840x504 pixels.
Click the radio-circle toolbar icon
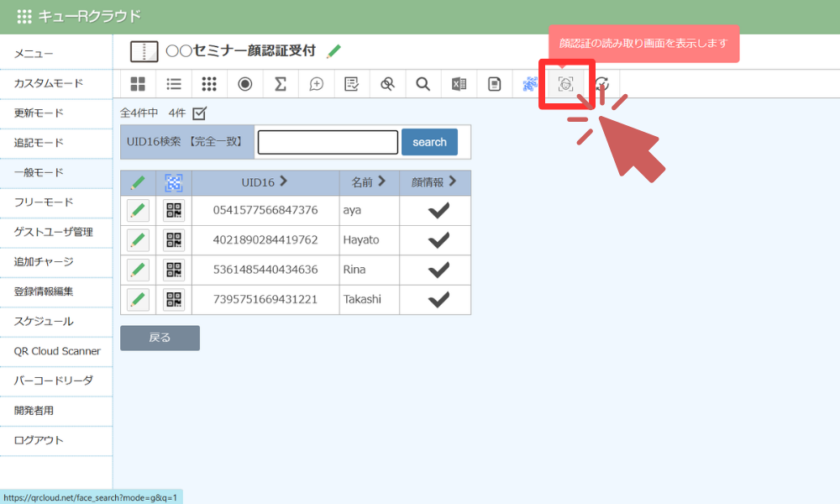tap(245, 84)
